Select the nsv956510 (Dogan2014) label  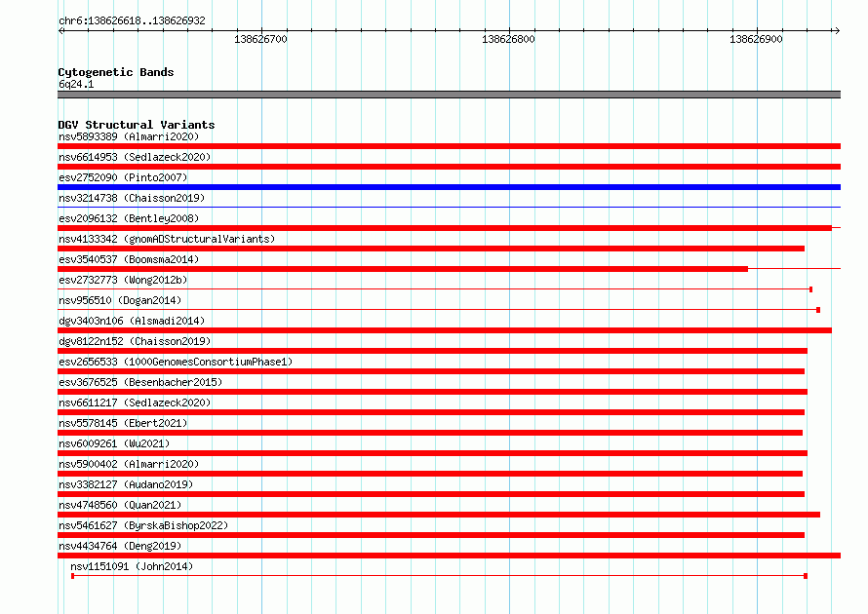pos(120,300)
